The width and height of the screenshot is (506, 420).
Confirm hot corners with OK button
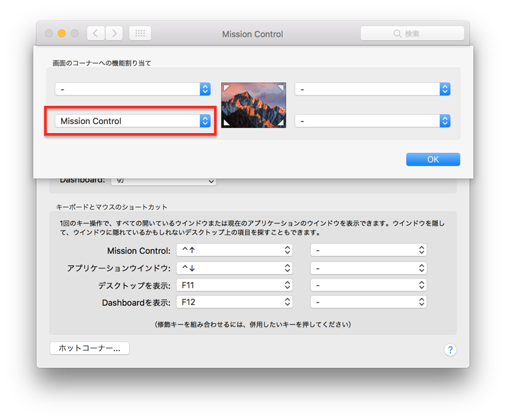[x=433, y=160]
